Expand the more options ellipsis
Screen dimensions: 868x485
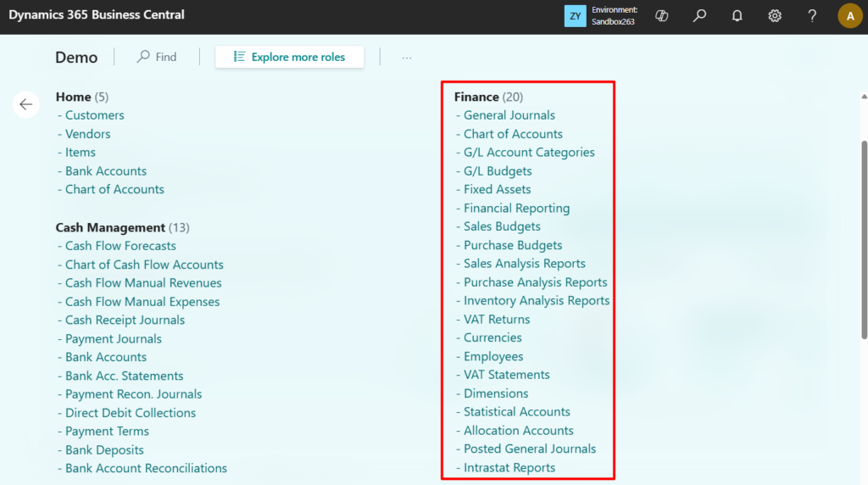point(407,58)
